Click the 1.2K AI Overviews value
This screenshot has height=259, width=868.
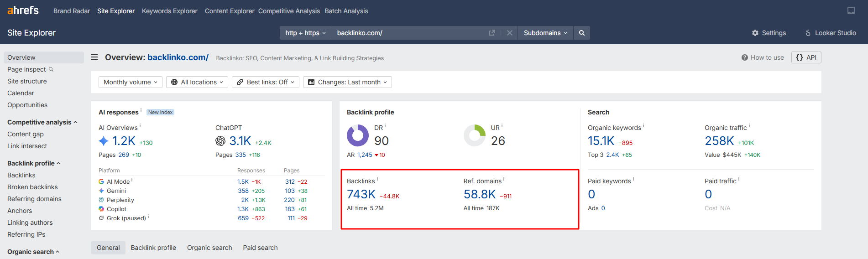(x=124, y=141)
